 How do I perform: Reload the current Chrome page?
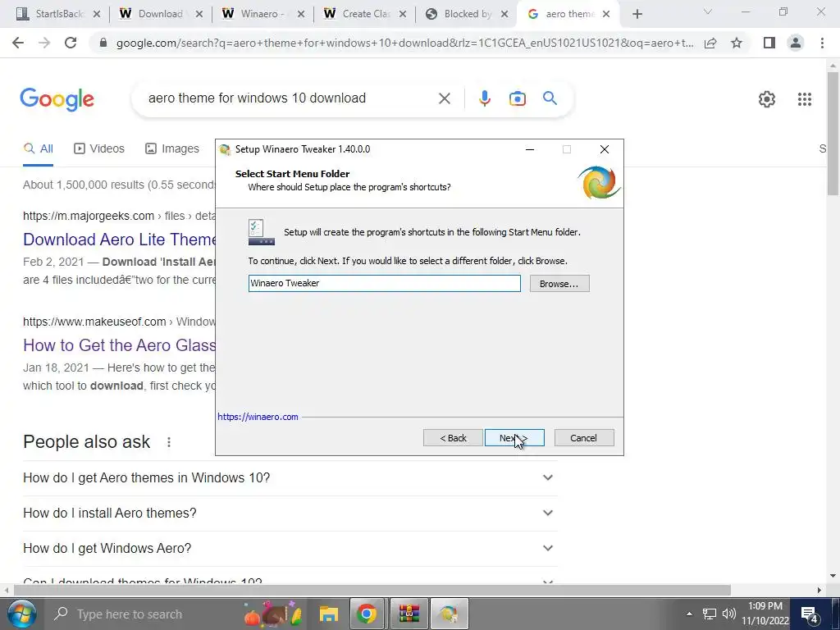71,43
